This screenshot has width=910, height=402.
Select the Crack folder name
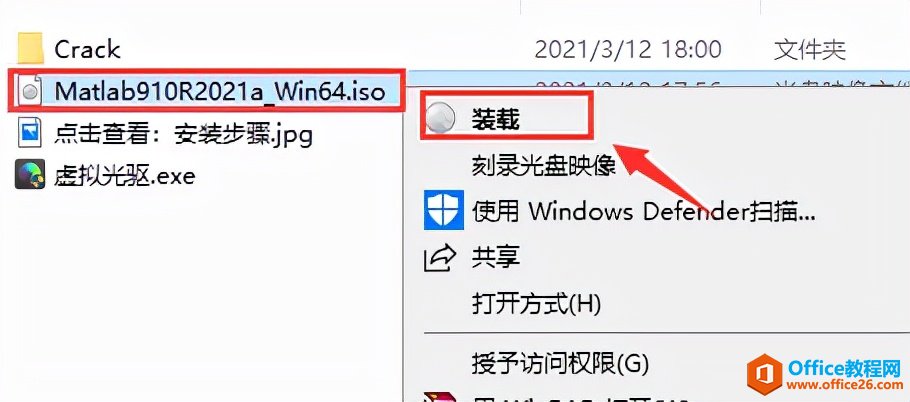tap(87, 49)
